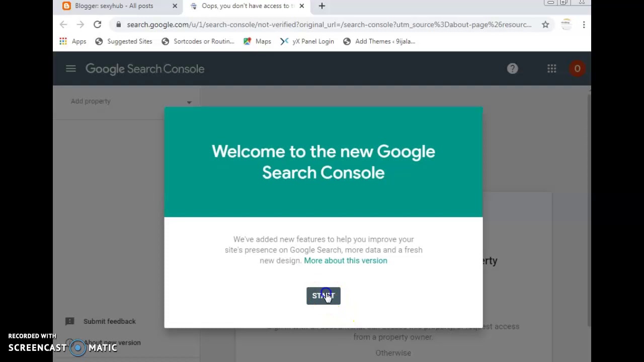Reload the current page

click(98, 25)
